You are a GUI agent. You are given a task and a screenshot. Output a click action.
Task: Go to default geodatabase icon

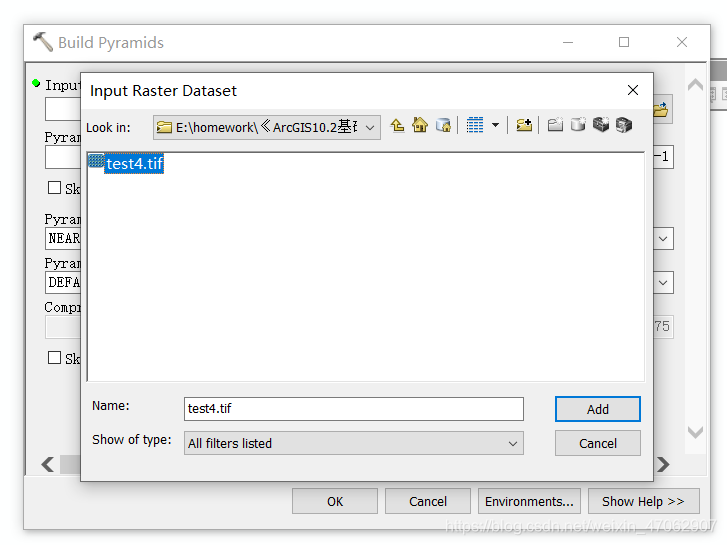443,125
